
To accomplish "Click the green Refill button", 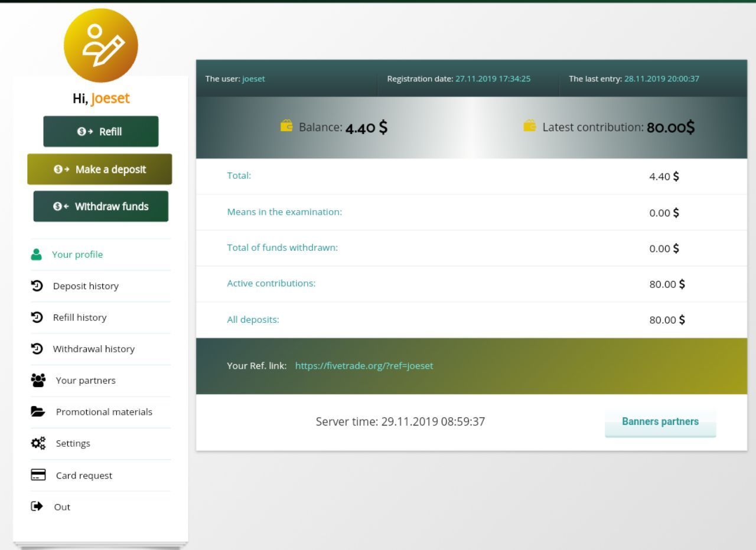I will coord(101,131).
